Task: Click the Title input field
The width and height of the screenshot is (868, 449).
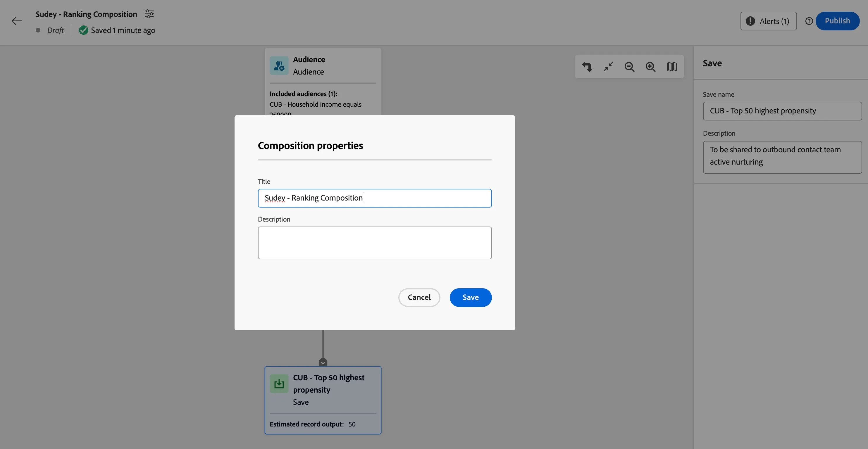Action: click(375, 198)
